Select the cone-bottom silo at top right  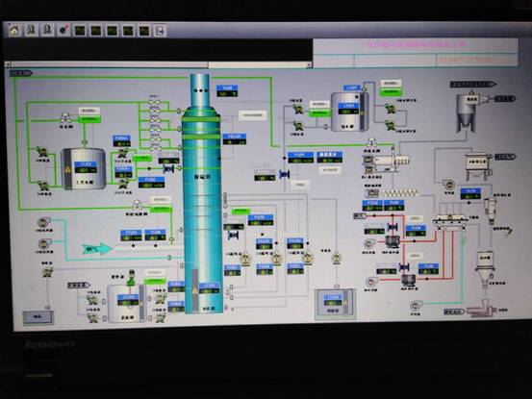tap(467, 112)
